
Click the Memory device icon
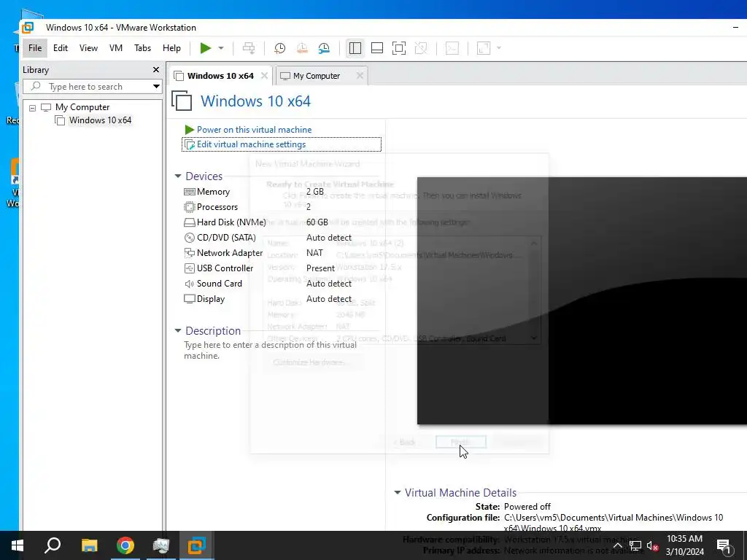click(189, 192)
